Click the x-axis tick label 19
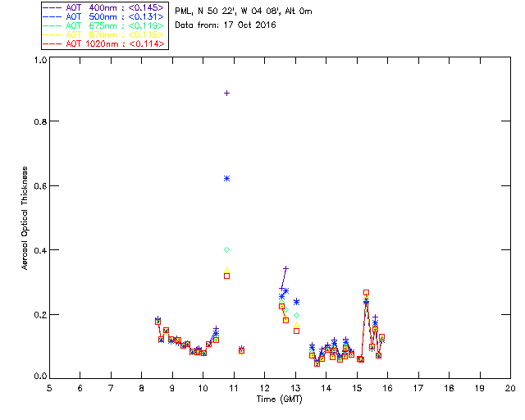The width and height of the screenshot is (525, 420). tap(480, 388)
